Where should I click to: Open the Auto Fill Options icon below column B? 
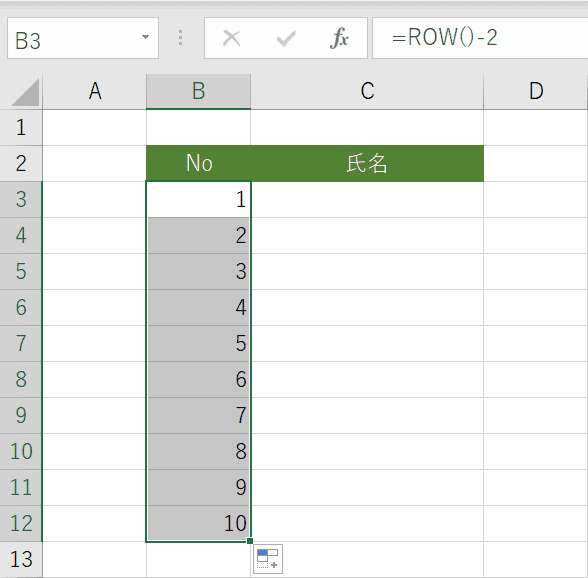pos(268,559)
